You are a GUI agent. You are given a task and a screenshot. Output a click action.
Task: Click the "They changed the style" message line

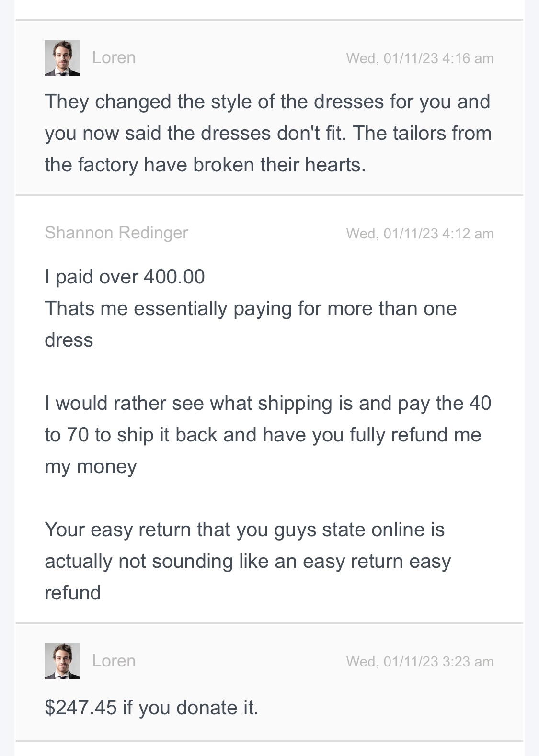pyautogui.click(x=267, y=102)
